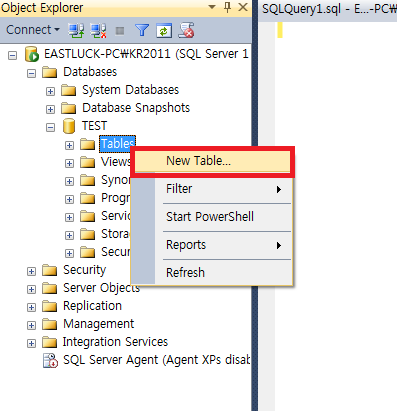
Task: Choose New Table... from the context menu
Action: coord(212,161)
